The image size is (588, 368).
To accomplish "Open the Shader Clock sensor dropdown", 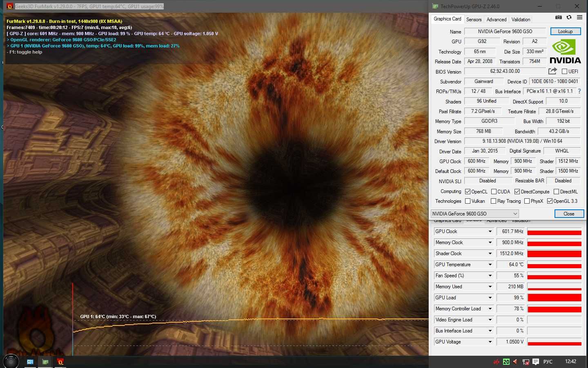I will (x=490, y=254).
